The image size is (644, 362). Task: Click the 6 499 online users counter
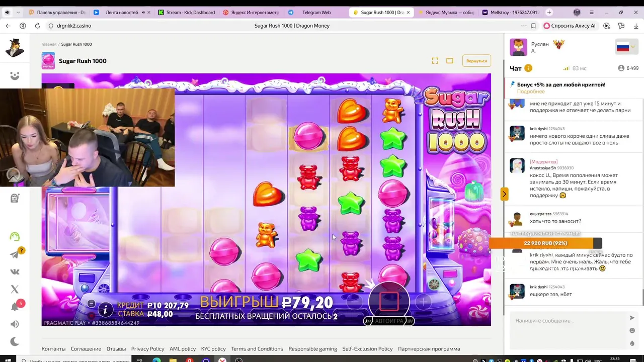coord(628,68)
